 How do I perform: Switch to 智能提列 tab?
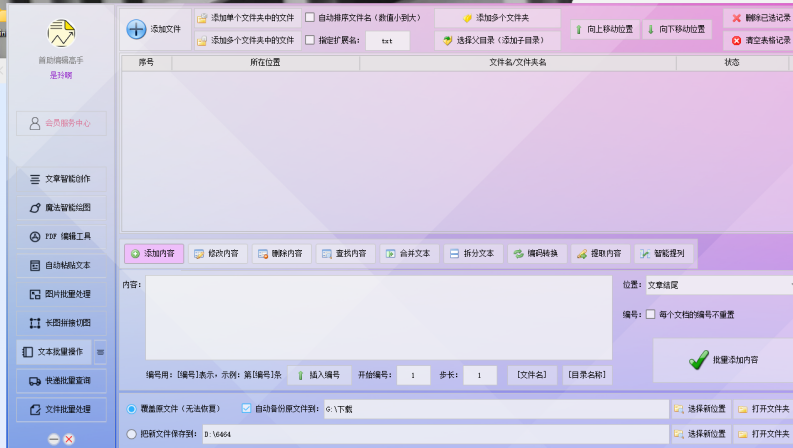[664, 253]
